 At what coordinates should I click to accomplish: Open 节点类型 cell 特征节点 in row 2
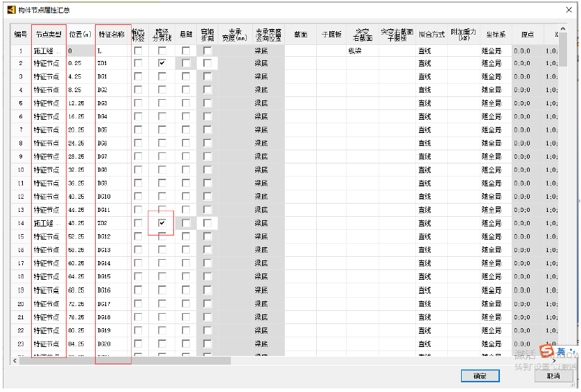49,63
